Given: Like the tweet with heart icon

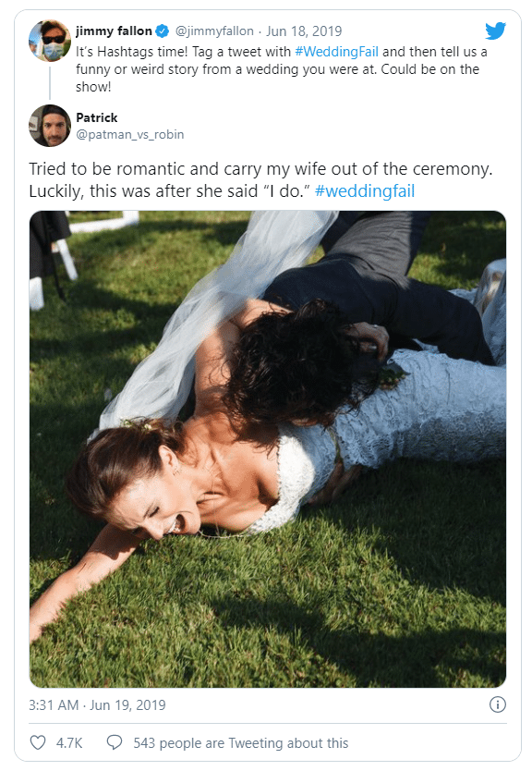Looking at the screenshot, I should pyautogui.click(x=38, y=742).
